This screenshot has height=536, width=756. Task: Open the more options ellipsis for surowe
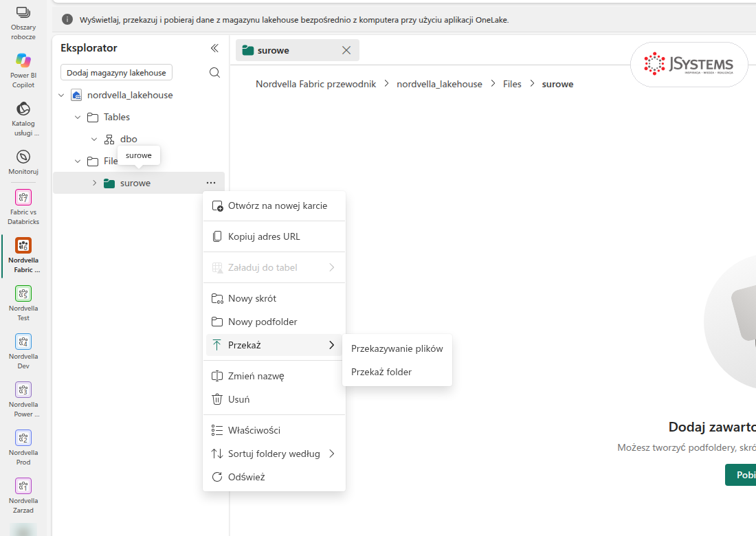click(x=211, y=183)
